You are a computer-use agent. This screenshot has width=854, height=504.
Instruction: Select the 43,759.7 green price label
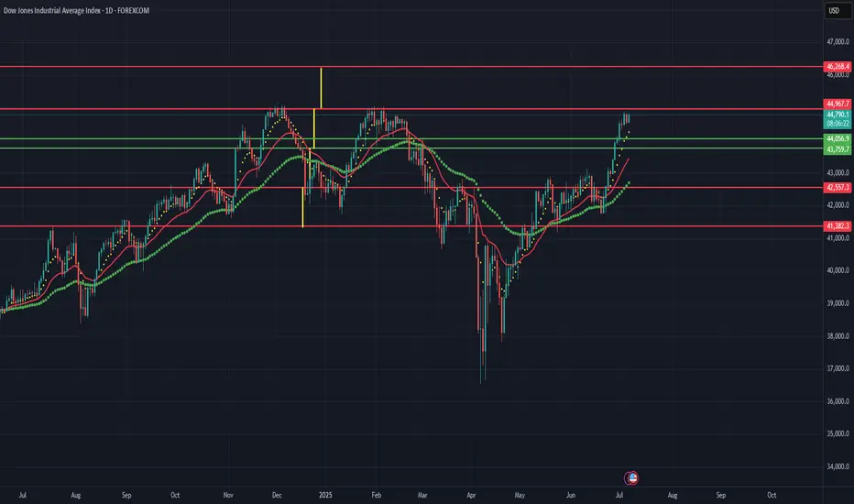(x=838, y=149)
